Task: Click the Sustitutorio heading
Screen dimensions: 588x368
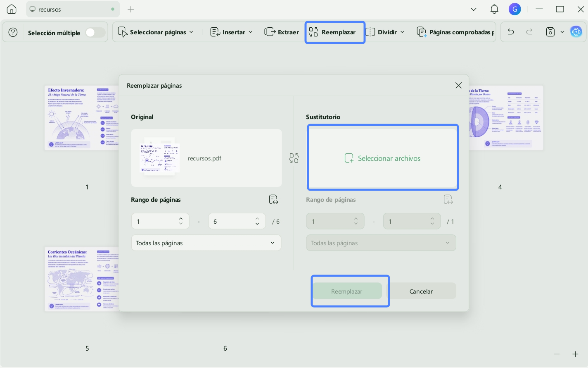Action: tap(323, 117)
